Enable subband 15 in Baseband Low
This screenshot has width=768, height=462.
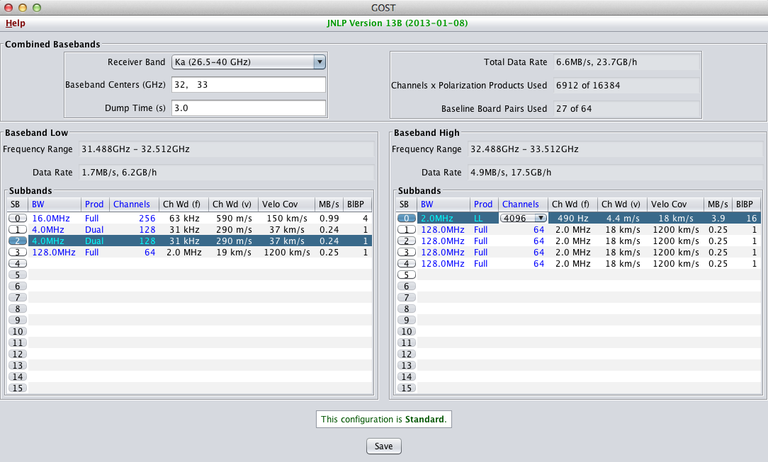click(15, 388)
